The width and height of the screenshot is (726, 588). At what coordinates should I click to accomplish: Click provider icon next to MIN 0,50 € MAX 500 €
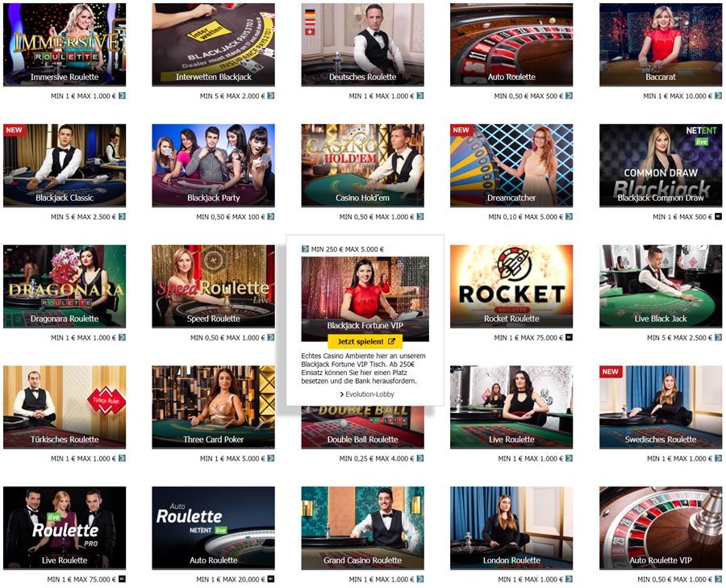pyautogui.click(x=569, y=96)
